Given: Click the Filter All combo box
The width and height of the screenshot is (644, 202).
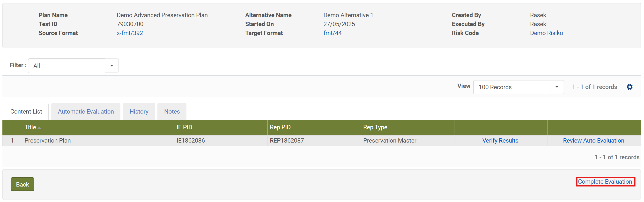Looking at the screenshot, I should pos(67,66).
